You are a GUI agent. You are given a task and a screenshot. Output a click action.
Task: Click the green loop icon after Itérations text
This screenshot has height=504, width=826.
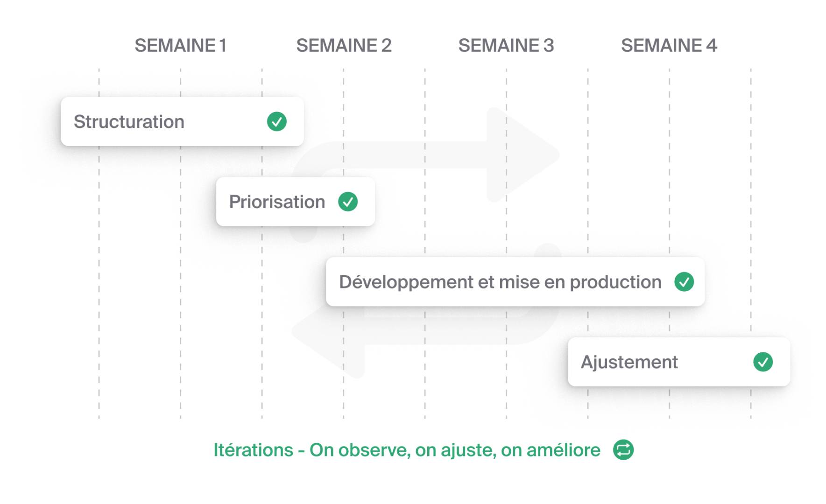(623, 450)
